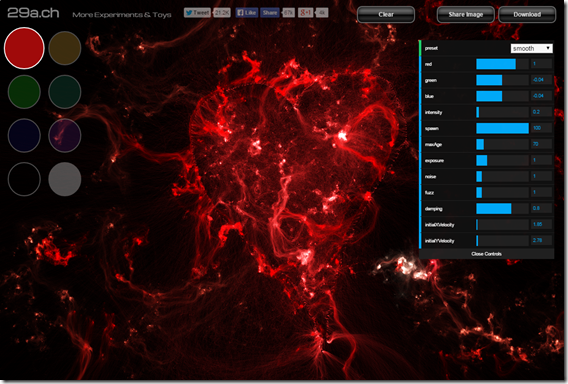Clear the canvas with Clear button

click(x=386, y=14)
